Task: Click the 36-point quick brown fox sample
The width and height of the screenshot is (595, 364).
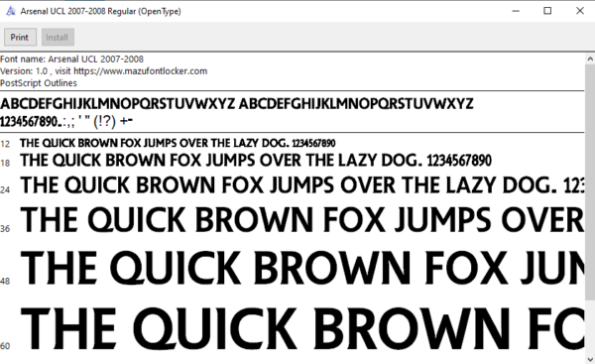Action: click(302, 220)
